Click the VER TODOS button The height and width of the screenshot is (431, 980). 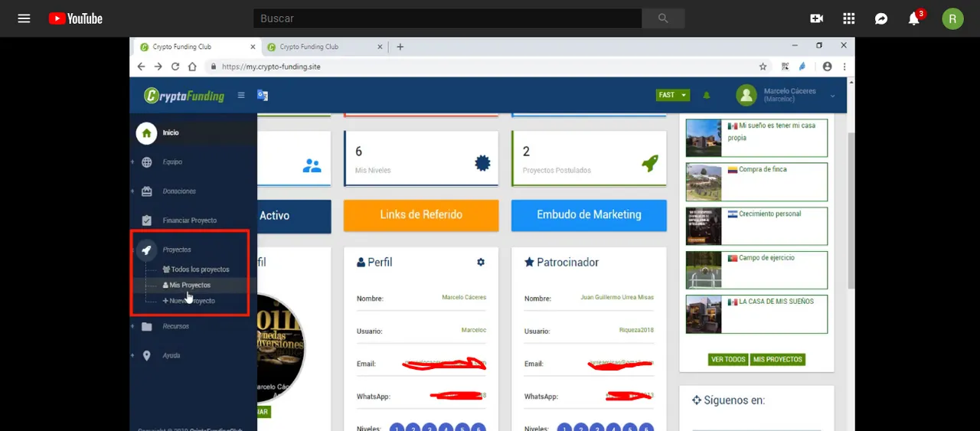(x=728, y=359)
